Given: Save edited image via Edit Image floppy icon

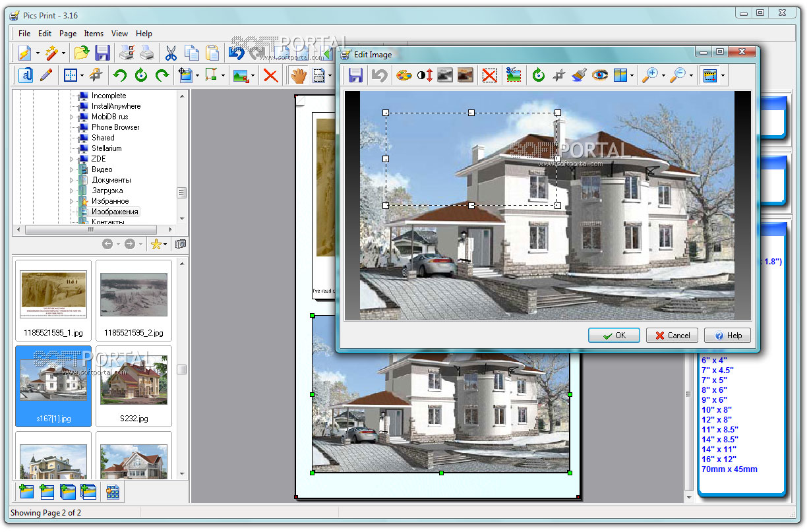Looking at the screenshot, I should click(x=356, y=75).
